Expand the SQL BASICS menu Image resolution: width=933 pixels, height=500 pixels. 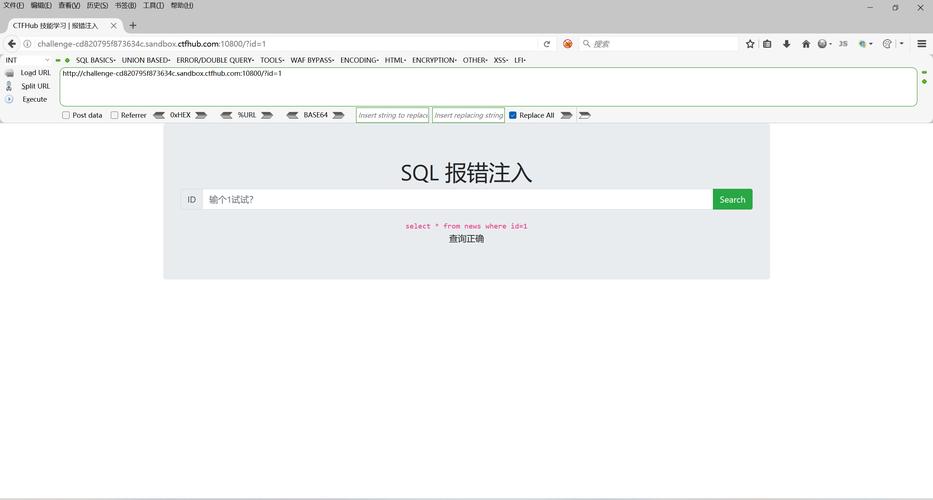[x=96, y=60]
